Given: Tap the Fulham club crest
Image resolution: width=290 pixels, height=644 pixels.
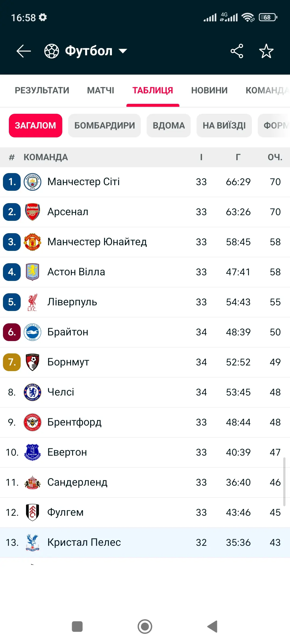Looking at the screenshot, I should 32,513.
